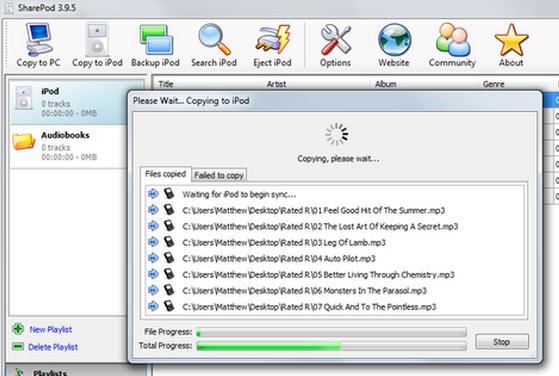This screenshot has width=559, height=376.
Task: Select the '04 Auto Pilot.mp3' row
Action: (x=334, y=258)
